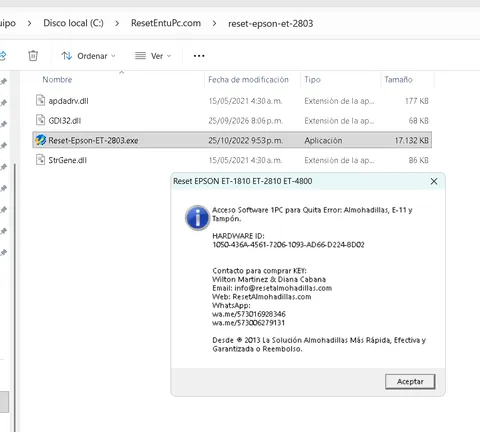Screen dimensions: 480x432
Task: Sort by Tipo column header
Action: point(312,80)
